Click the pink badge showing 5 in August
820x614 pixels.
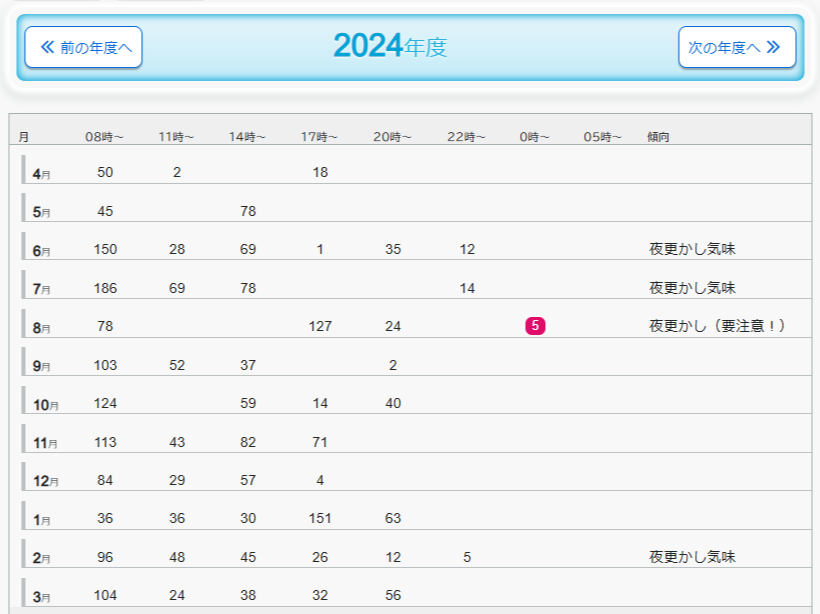[535, 326]
